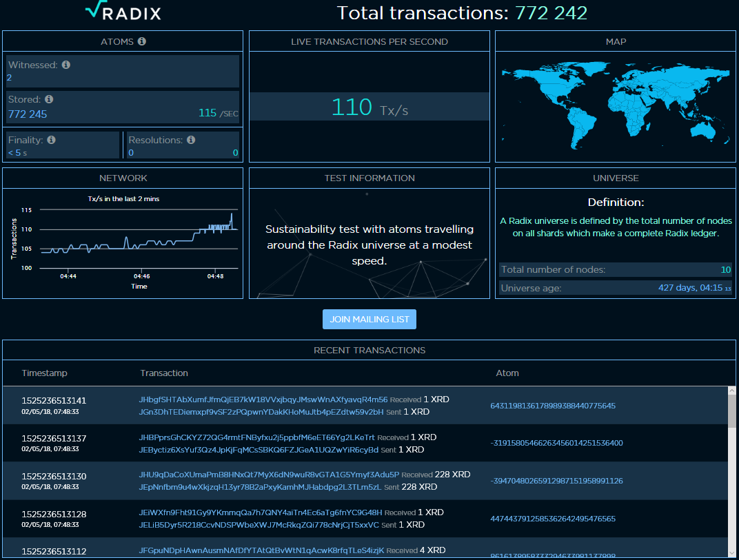Viewport: 739px width, 560px height.
Task: Click the Transaction column header
Action: pos(164,373)
